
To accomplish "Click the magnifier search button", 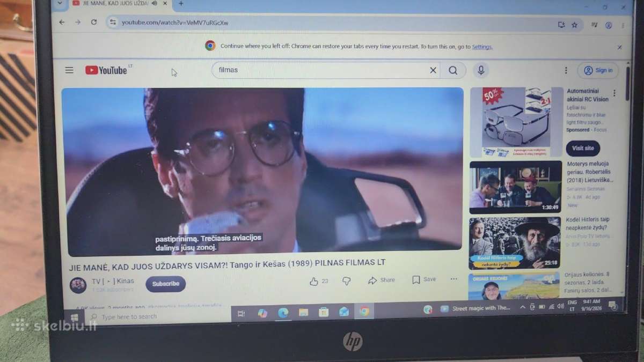I will pos(453,70).
